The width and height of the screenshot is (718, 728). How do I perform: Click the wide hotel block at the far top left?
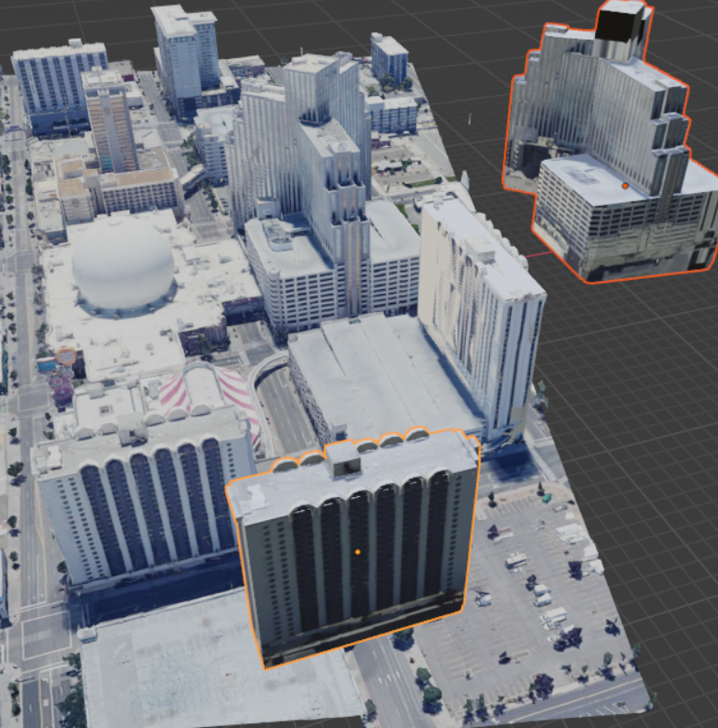[x=58, y=88]
